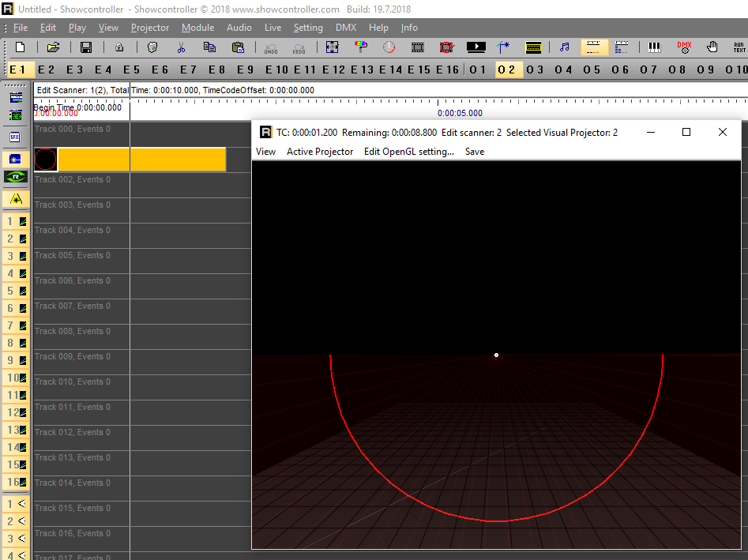Click the 3D view sidebar icon
748x560 pixels.
[15, 116]
